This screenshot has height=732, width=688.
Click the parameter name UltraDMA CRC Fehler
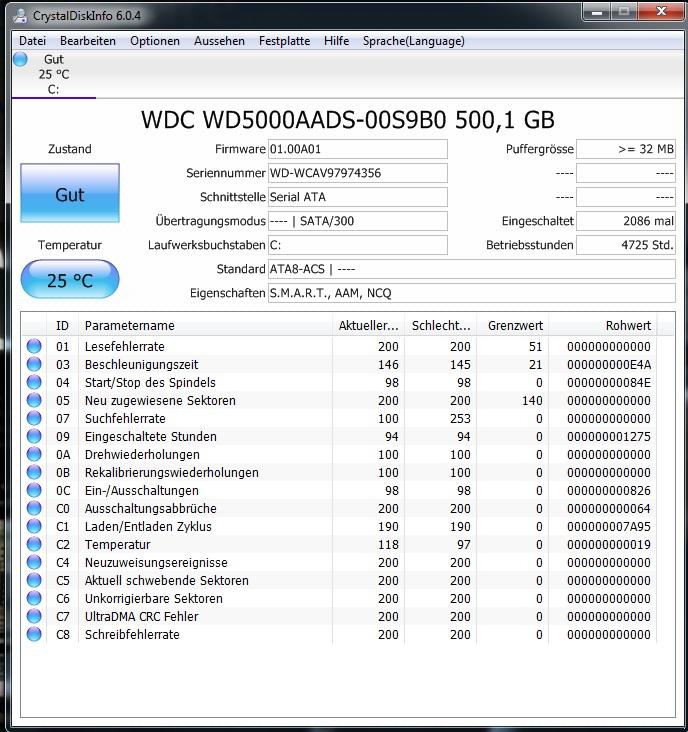141,616
